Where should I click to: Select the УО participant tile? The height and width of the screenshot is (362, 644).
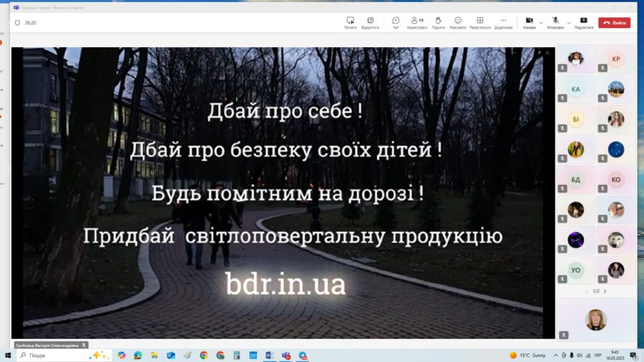pyautogui.click(x=575, y=270)
